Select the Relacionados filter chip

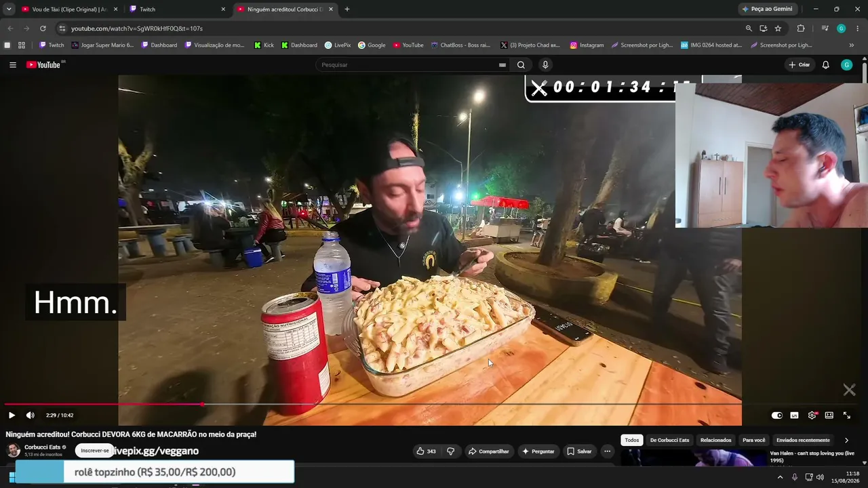pos(716,441)
